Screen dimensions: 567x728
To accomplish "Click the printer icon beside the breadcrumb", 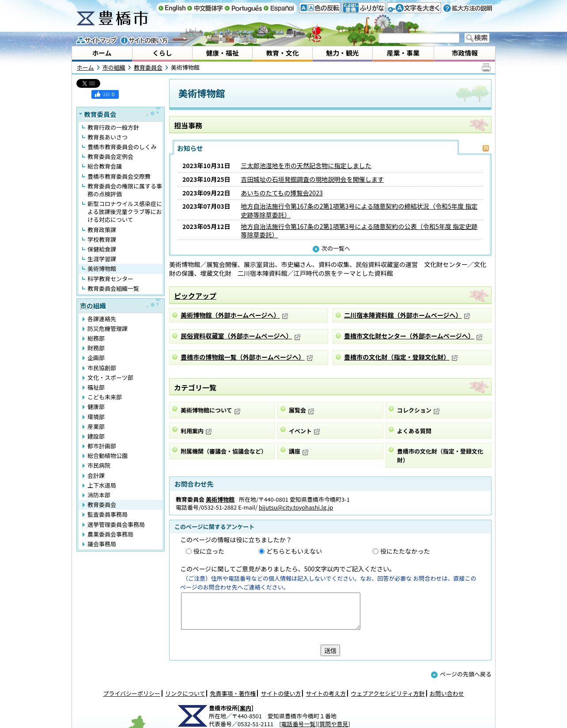I will tap(486, 68).
